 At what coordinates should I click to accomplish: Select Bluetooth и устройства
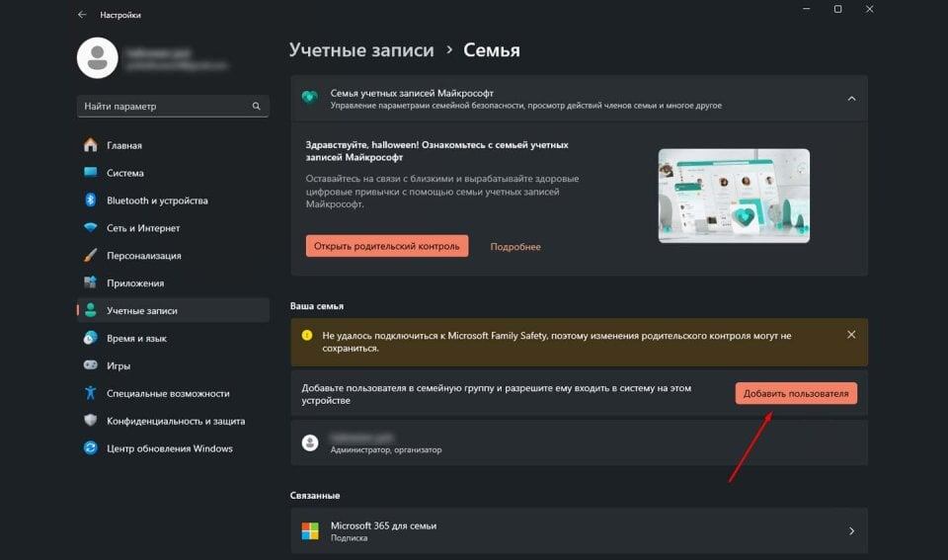tap(173, 200)
